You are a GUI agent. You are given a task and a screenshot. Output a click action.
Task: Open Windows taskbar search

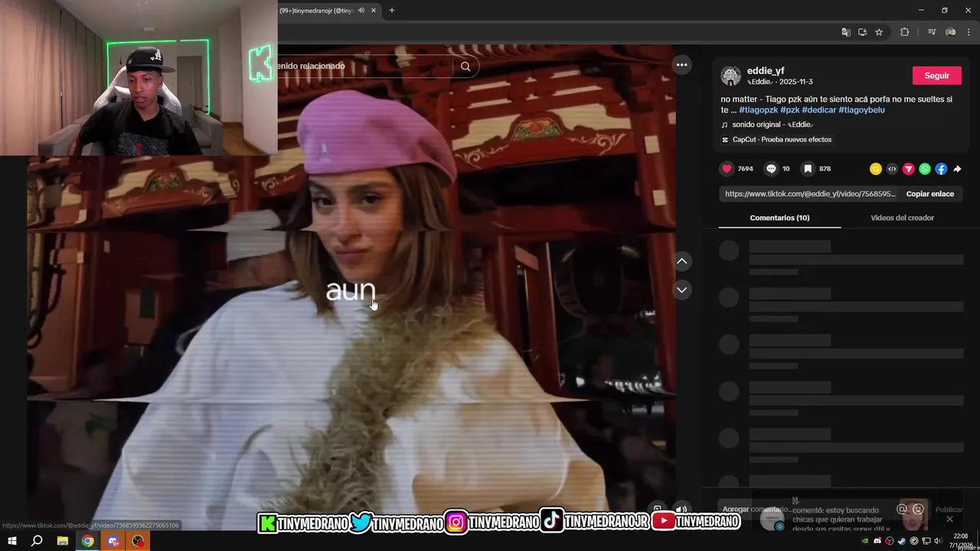(x=37, y=541)
